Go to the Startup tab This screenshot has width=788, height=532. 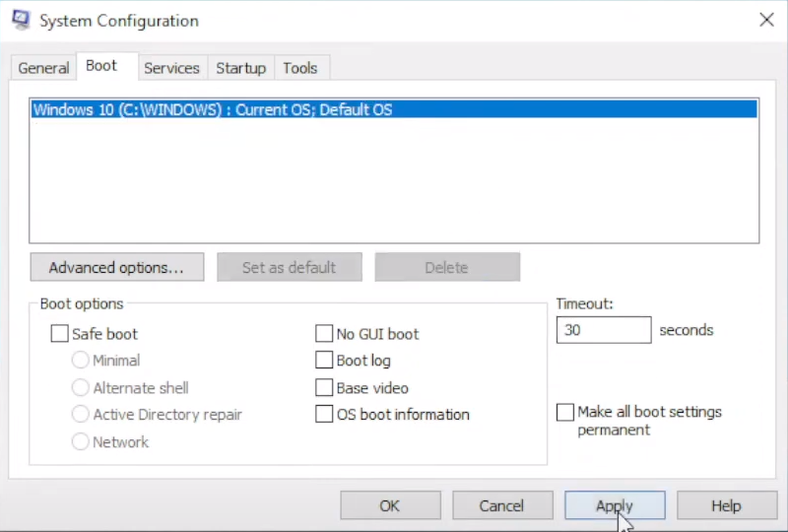point(240,68)
